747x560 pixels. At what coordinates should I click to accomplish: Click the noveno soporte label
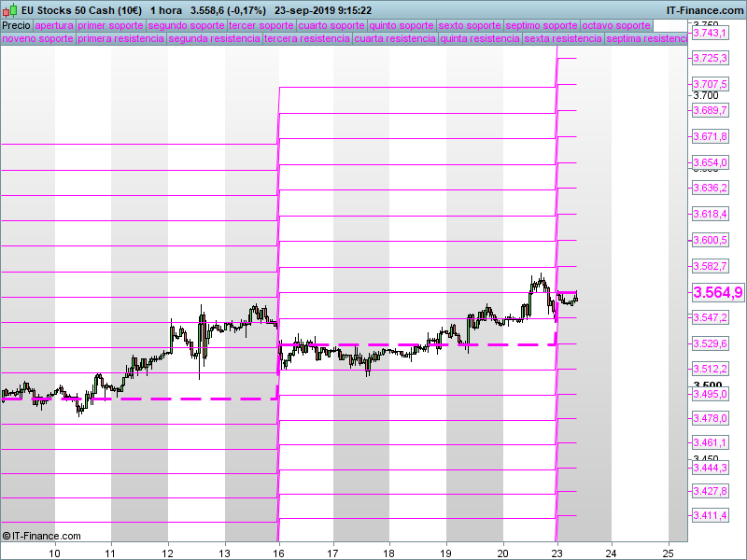pyautogui.click(x=38, y=39)
